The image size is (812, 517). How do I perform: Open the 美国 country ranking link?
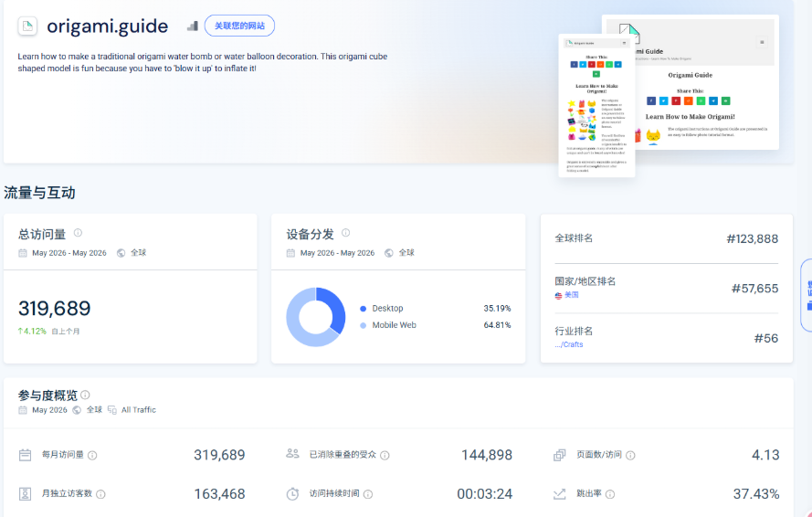[x=572, y=295]
